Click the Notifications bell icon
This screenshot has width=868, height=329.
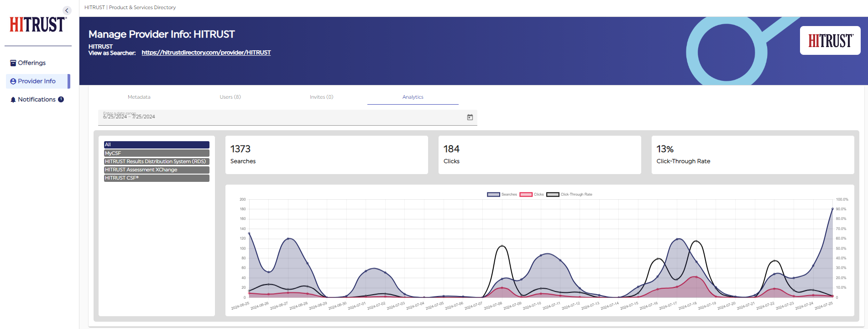click(13, 100)
